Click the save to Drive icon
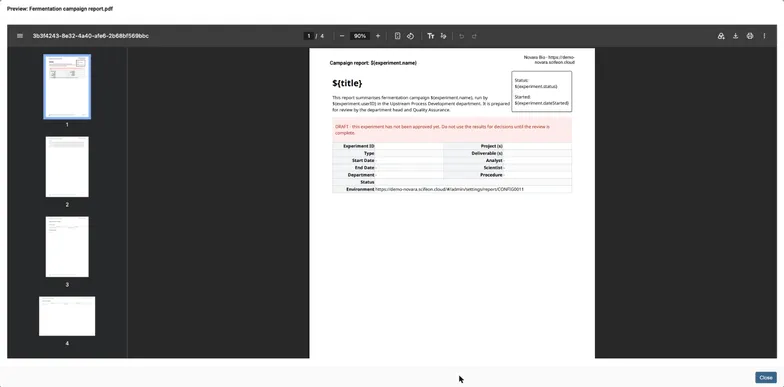Image resolution: width=784 pixels, height=387 pixels. pyautogui.click(x=721, y=36)
